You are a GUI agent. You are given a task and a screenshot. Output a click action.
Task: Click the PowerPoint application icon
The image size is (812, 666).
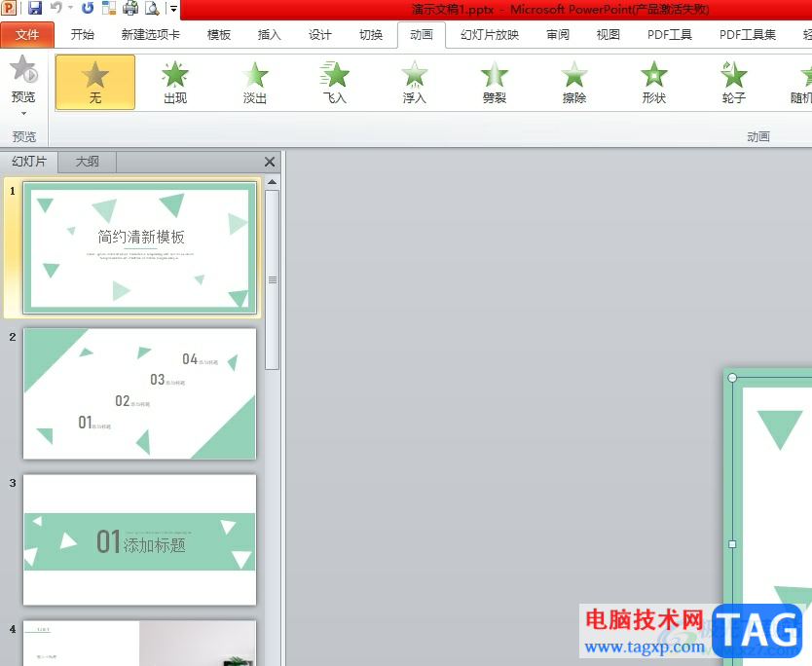pyautogui.click(x=9, y=8)
